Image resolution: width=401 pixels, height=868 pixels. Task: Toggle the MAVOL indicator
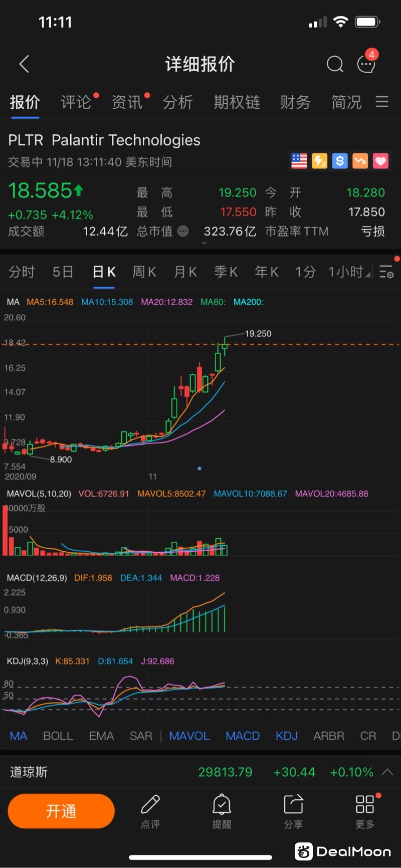click(189, 736)
